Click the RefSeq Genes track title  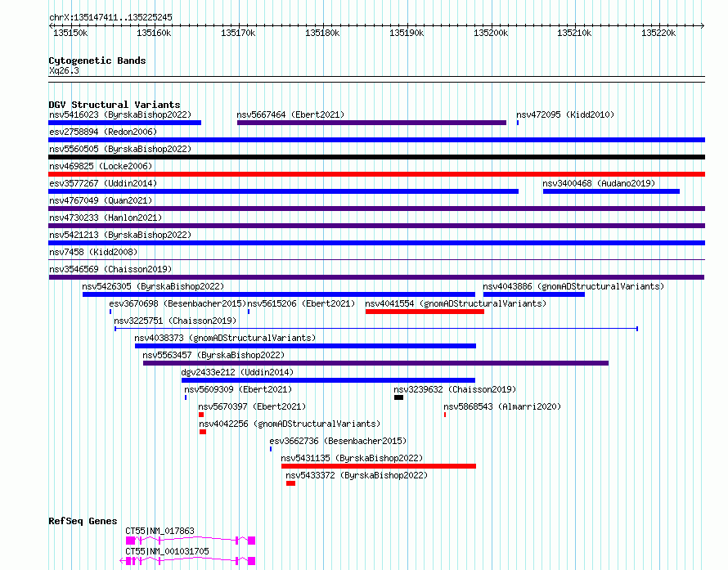point(83,521)
